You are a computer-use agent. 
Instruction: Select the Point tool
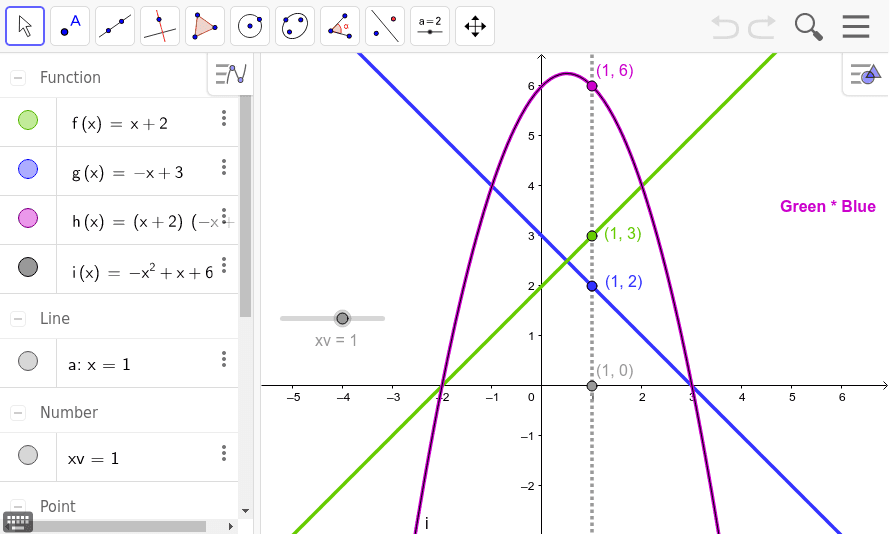[x=70, y=26]
